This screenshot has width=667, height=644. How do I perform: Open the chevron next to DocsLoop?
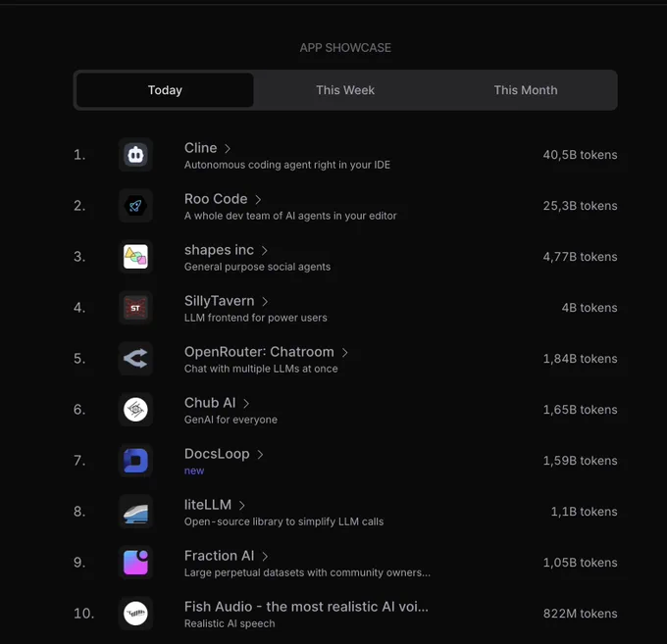point(260,455)
